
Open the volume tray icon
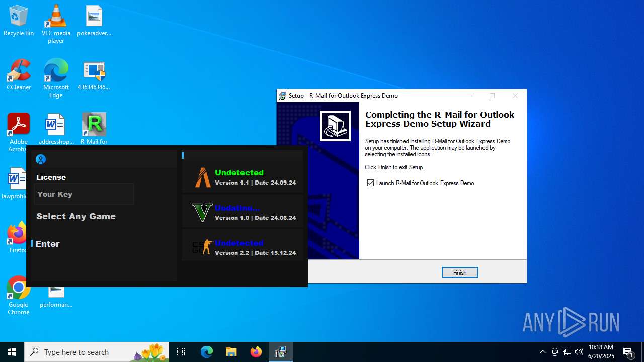[579, 352]
